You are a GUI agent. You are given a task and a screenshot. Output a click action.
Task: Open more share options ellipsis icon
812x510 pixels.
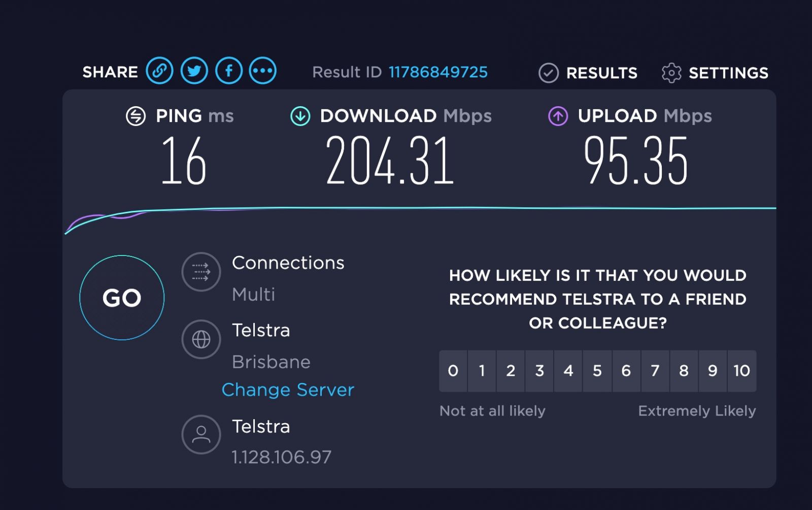coord(263,71)
